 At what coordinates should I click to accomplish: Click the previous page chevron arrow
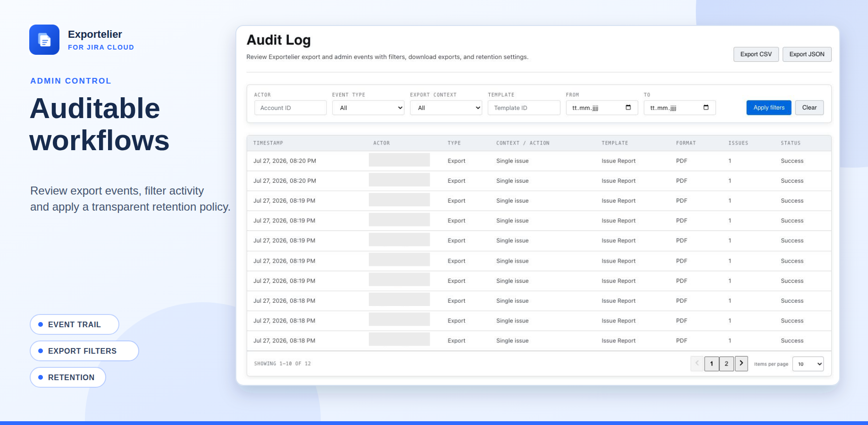click(x=697, y=364)
